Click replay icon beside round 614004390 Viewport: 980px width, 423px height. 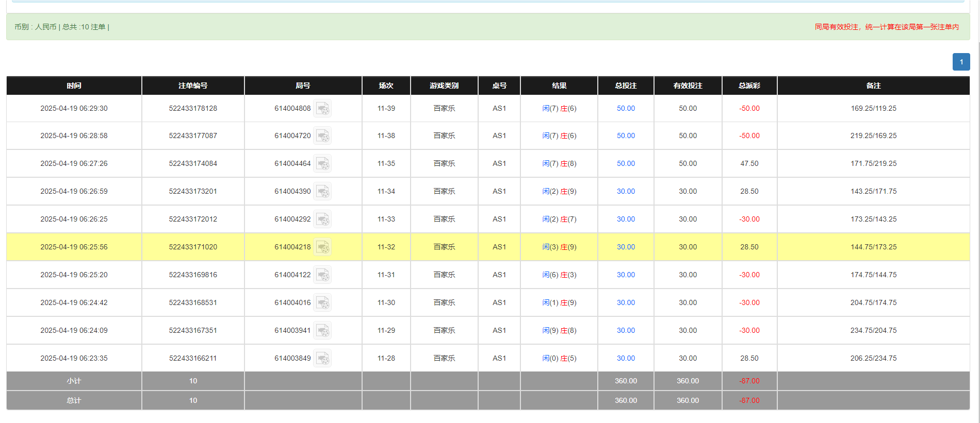[322, 192]
